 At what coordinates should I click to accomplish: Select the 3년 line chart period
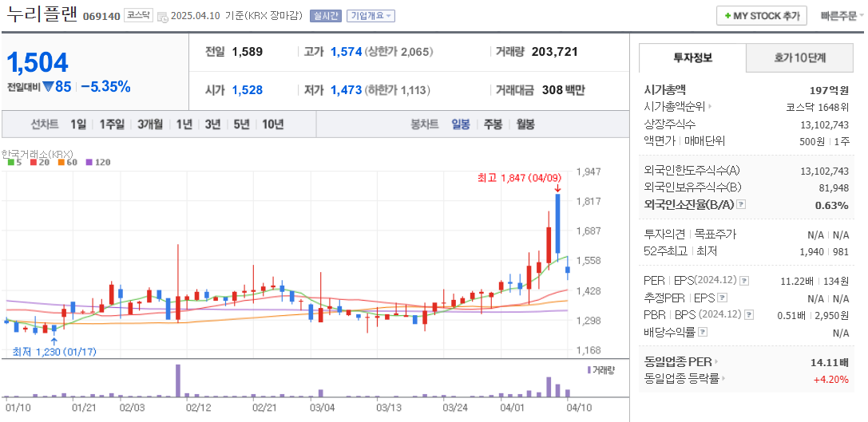click(212, 124)
